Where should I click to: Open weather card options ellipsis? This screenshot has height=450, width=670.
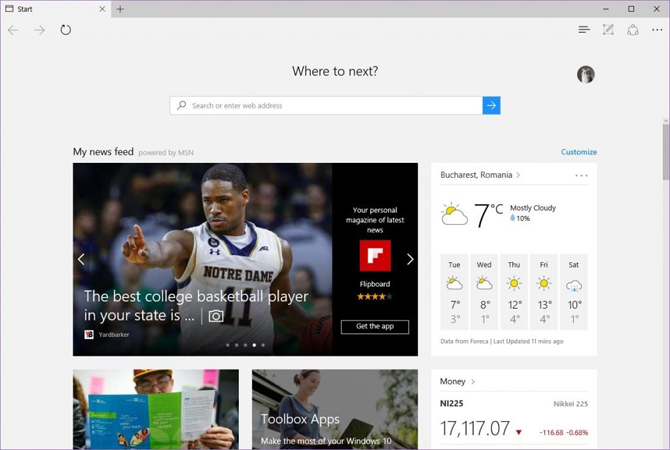(581, 176)
